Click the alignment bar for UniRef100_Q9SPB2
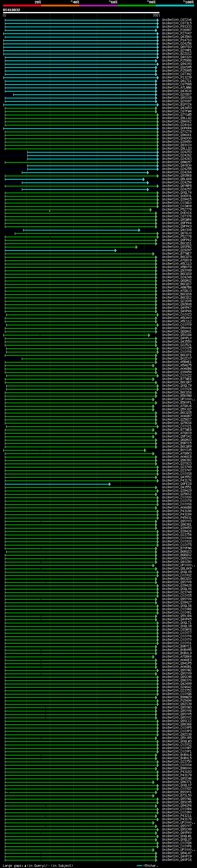The image size is (197, 868). tap(71, 247)
